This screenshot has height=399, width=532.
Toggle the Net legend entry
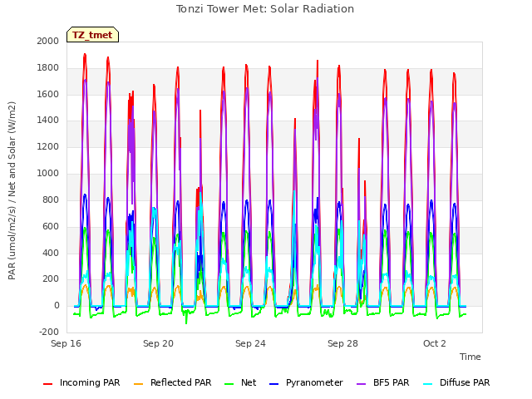coord(240,382)
